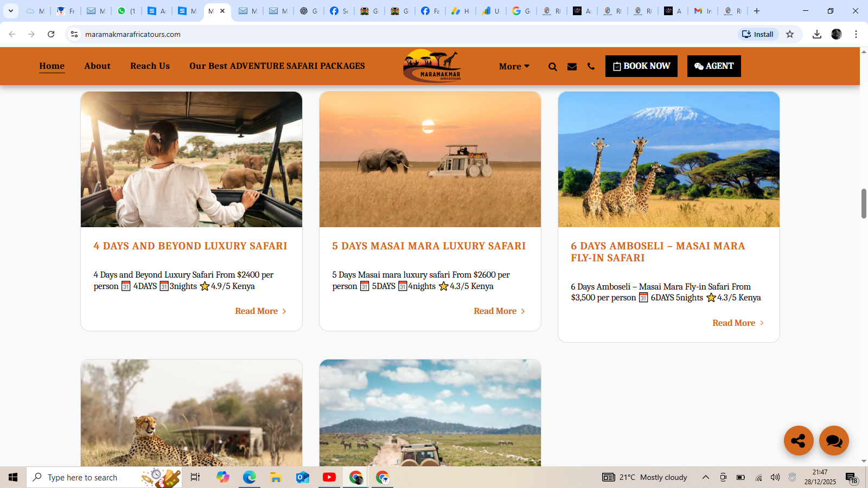Close the active Maramakmar tab
Screen dimensions: 868x488
pos(222,11)
